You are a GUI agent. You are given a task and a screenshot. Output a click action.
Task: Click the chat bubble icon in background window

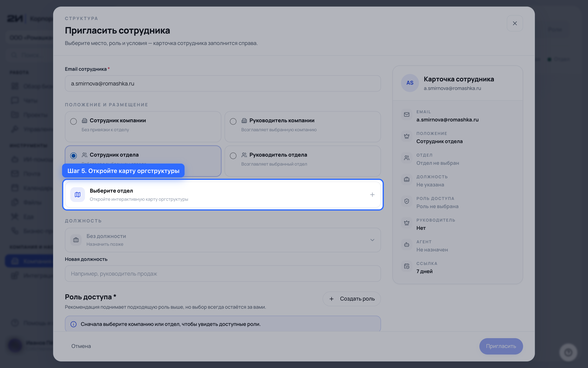click(15, 100)
